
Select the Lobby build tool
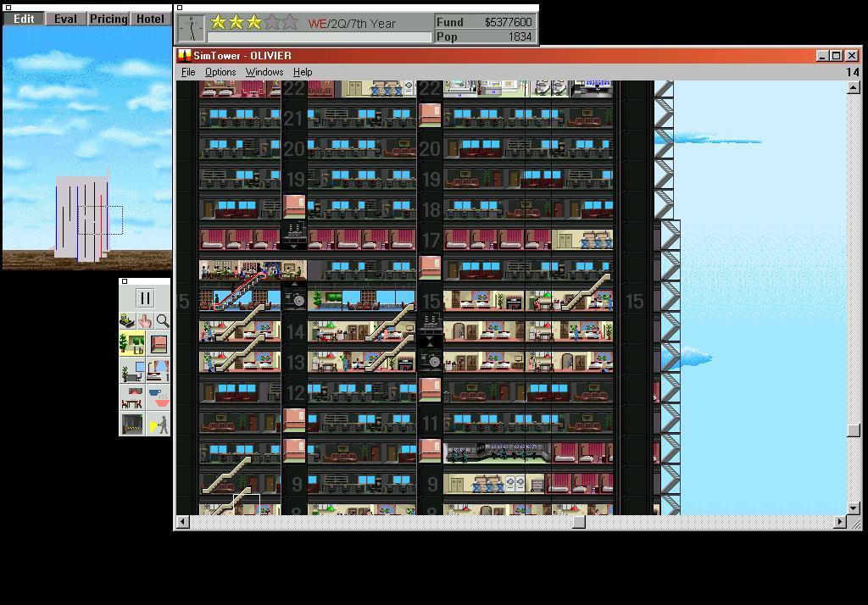[x=132, y=343]
